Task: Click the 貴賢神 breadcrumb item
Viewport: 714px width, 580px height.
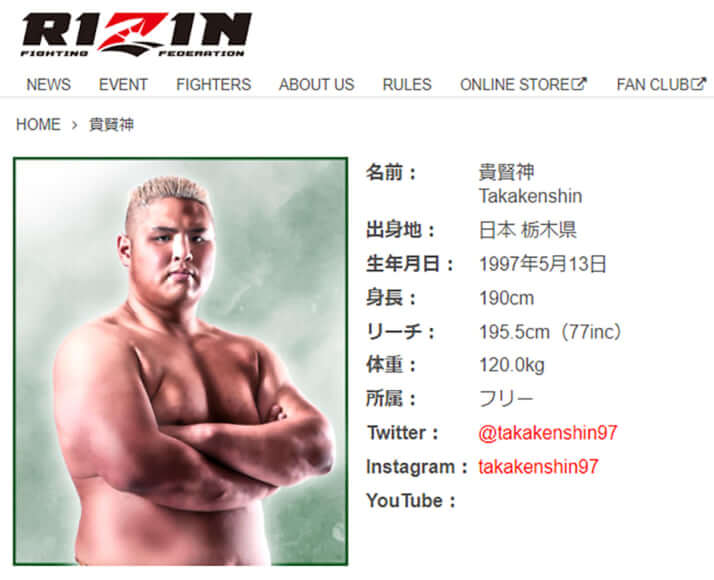Action: 112,124
